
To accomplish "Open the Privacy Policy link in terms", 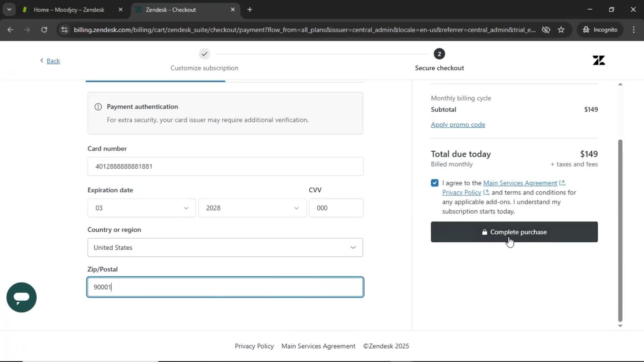I will [x=462, y=192].
